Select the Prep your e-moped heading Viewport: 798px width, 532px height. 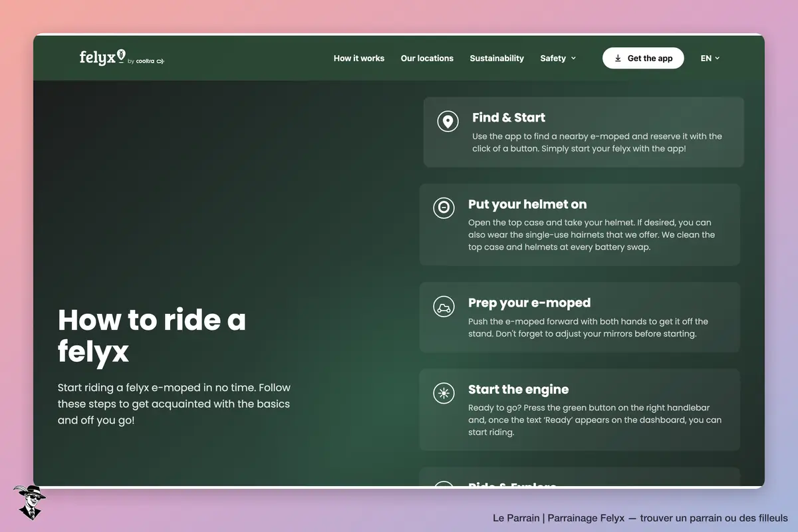(x=529, y=303)
